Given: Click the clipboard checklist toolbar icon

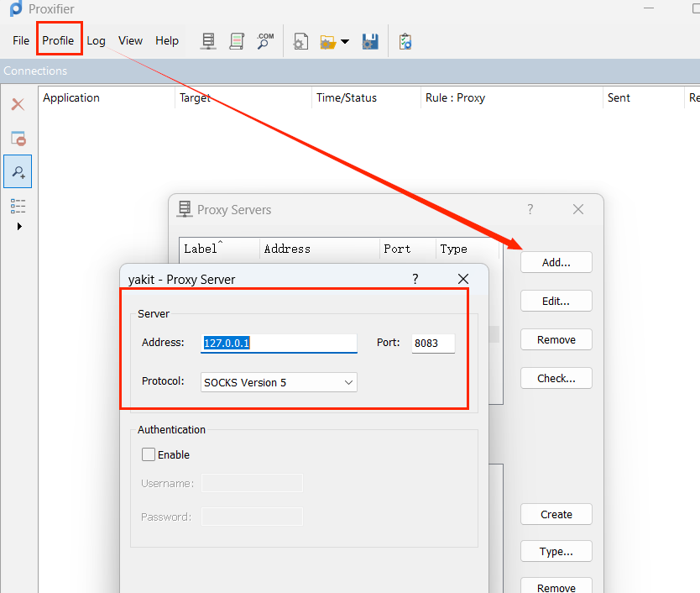Looking at the screenshot, I should point(405,41).
